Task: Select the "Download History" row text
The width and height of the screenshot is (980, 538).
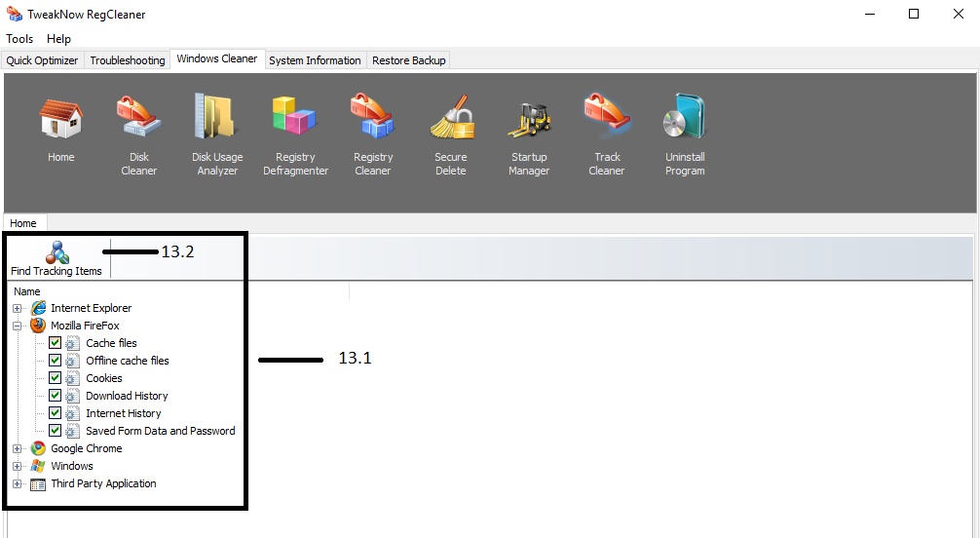Action: point(127,396)
